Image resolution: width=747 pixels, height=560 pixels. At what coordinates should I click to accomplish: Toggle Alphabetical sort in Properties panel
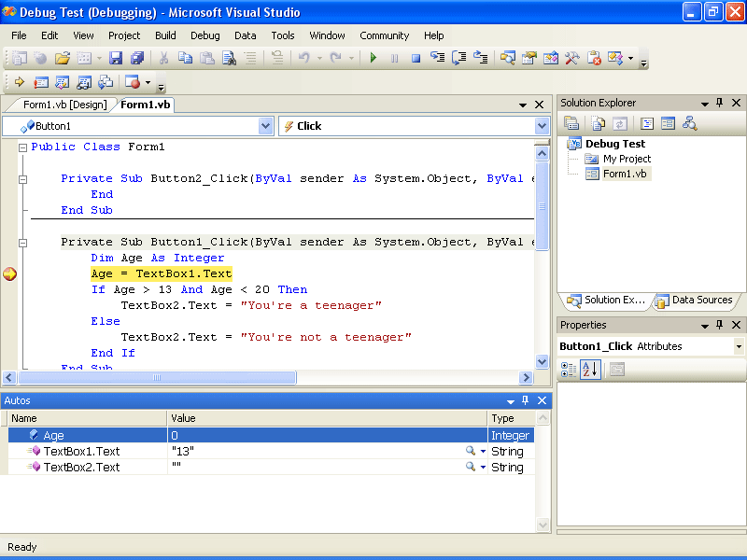[589, 370]
